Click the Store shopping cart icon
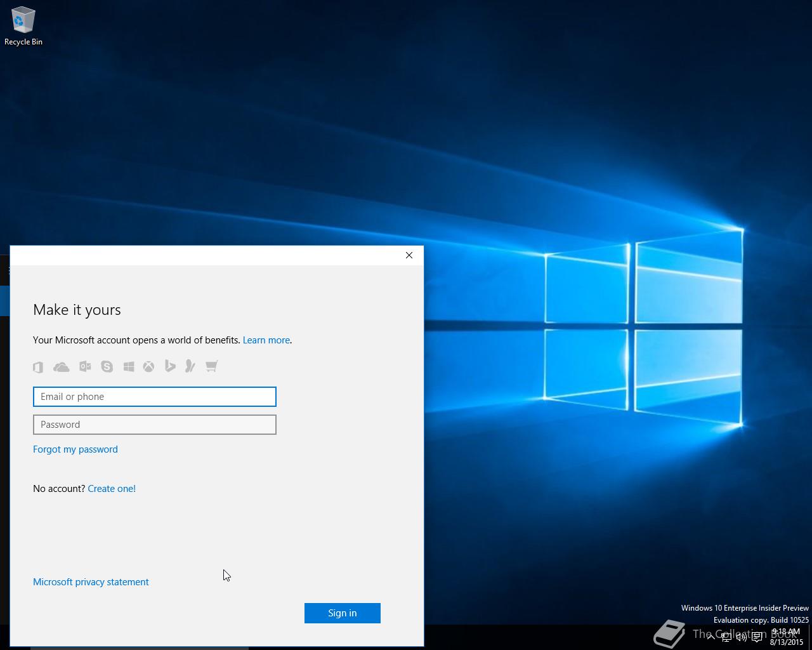Image resolution: width=812 pixels, height=650 pixels. click(x=211, y=366)
